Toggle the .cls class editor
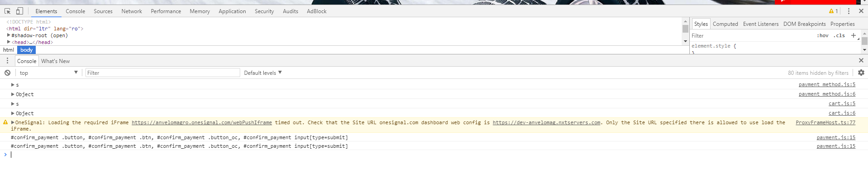The height and width of the screenshot is (175, 868). (840, 35)
